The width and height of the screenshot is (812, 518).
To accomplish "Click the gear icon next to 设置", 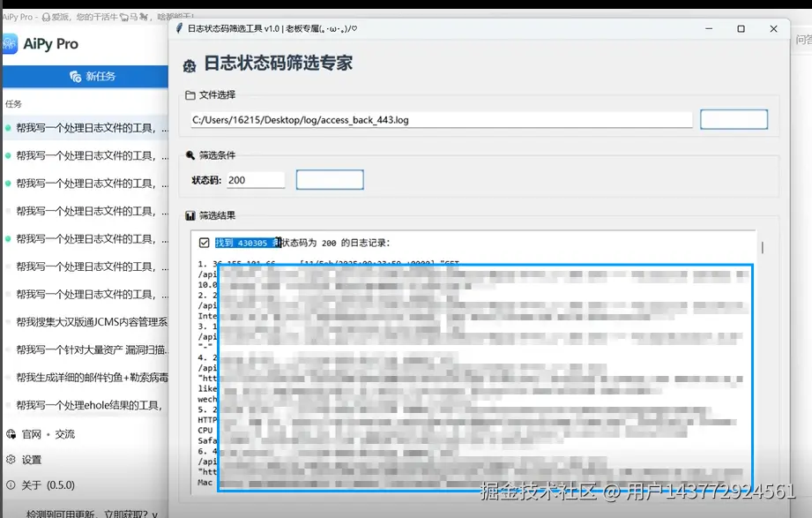I will tap(11, 460).
